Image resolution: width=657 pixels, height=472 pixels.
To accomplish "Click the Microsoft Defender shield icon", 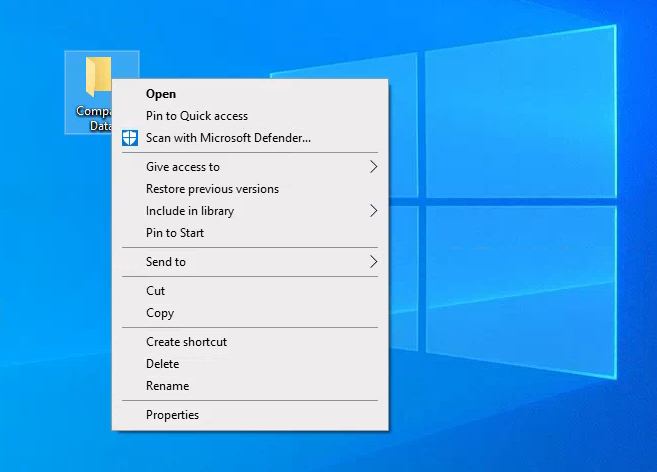I will tap(129, 138).
